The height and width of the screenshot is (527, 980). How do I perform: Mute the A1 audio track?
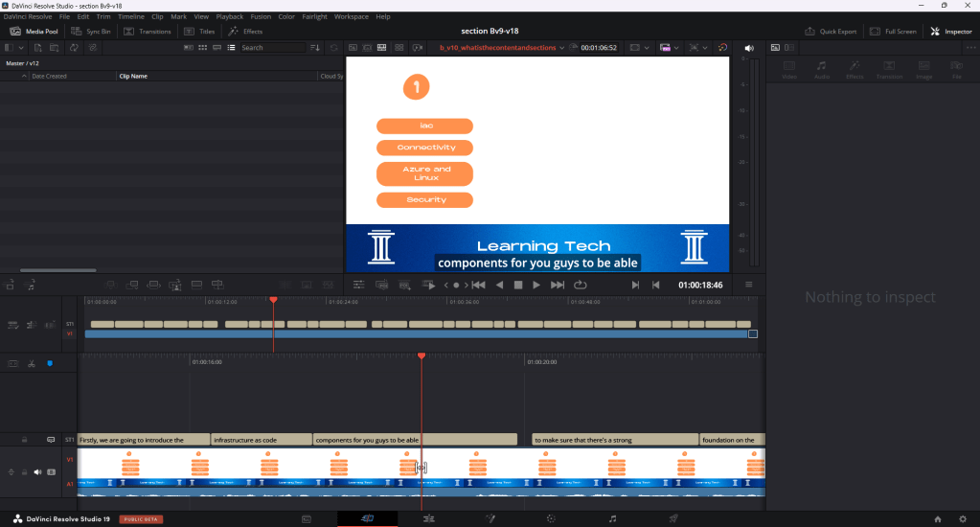(37, 472)
